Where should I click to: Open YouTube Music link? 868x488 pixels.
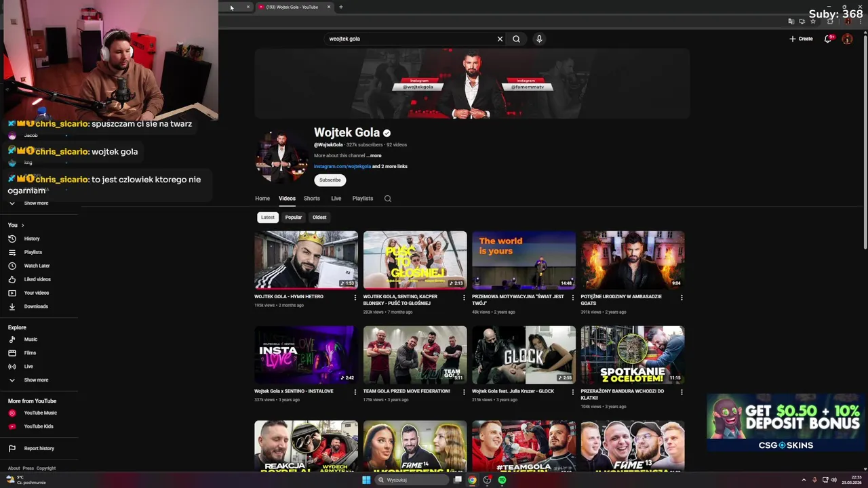point(39,413)
